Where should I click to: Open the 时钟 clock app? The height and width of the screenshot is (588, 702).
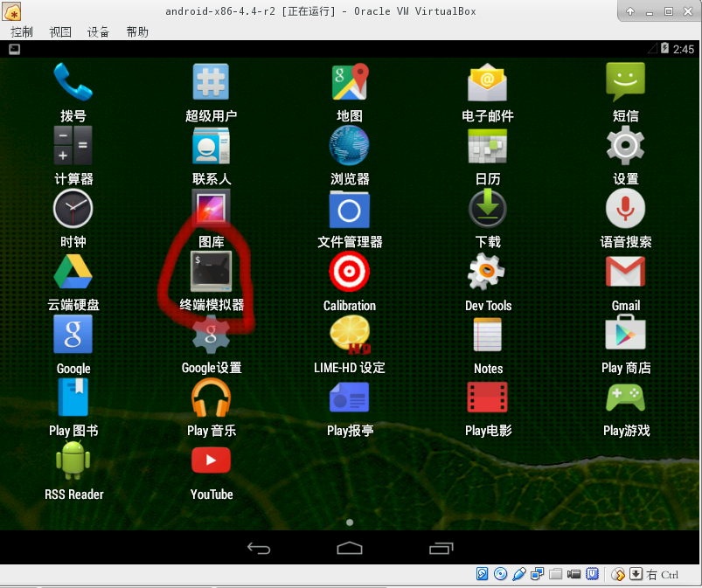click(x=73, y=209)
